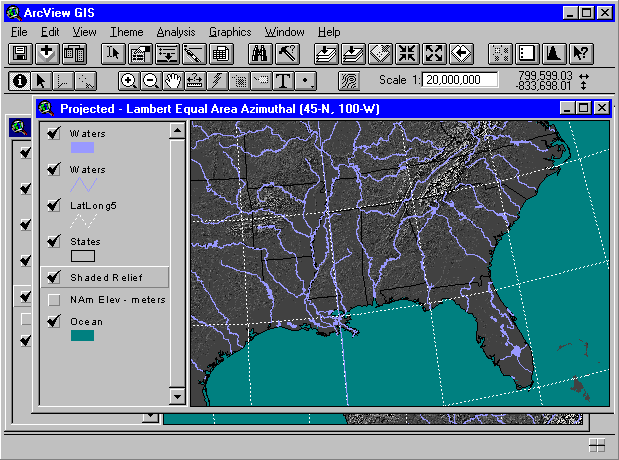Click the Waters zigzag line symbol
Viewport: 619px width, 460px height.
click(x=83, y=184)
